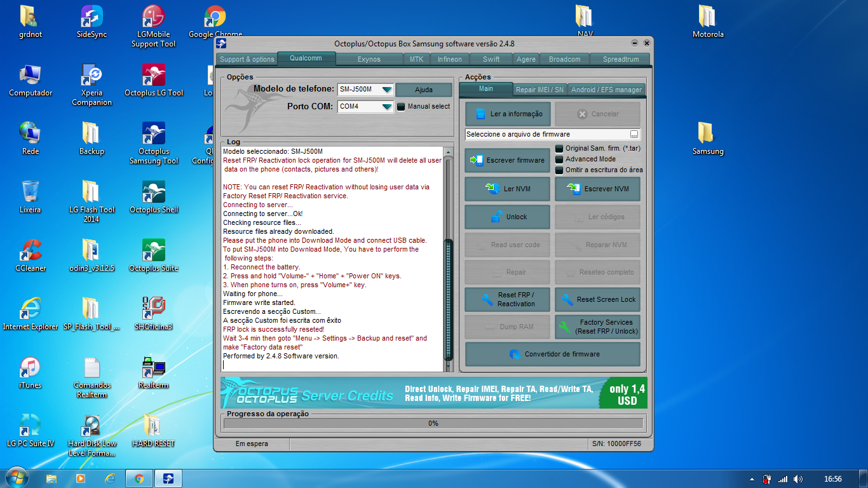868x488 pixels.
Task: Click the volume icon in system tray
Action: [798, 479]
